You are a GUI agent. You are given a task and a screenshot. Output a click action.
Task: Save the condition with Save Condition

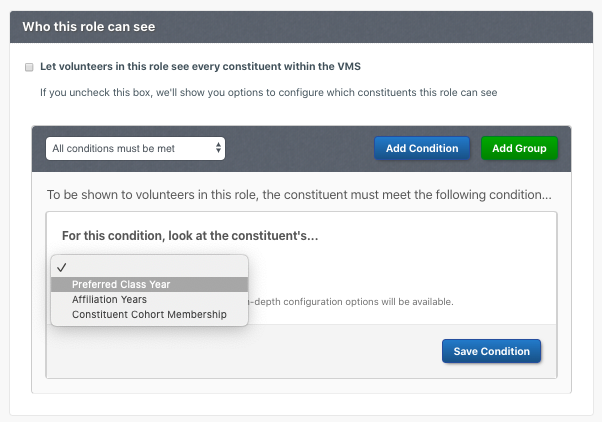click(491, 351)
